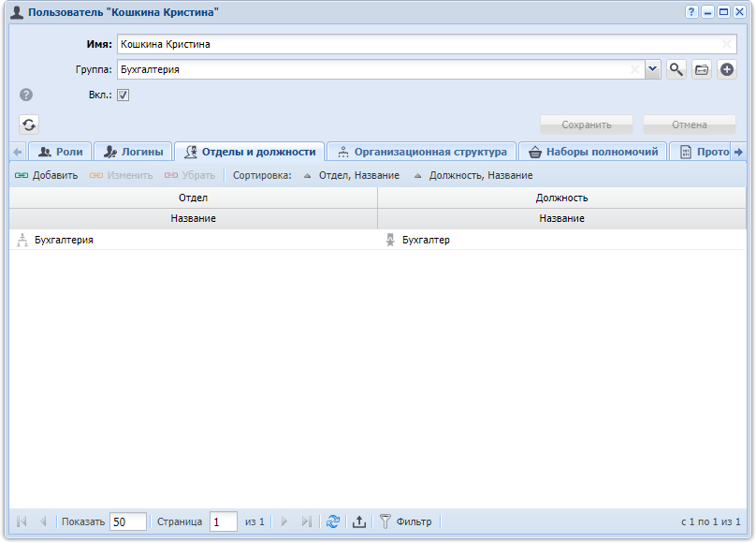Click into the Группа input field
The image size is (756, 543).
tap(381, 69)
